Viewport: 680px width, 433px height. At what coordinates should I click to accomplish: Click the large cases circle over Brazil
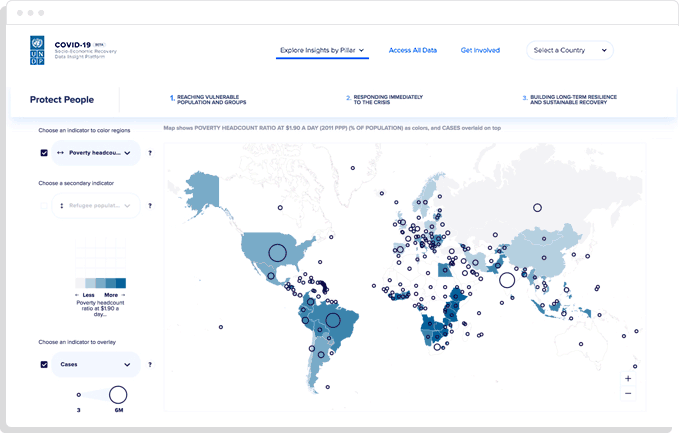pyautogui.click(x=333, y=321)
